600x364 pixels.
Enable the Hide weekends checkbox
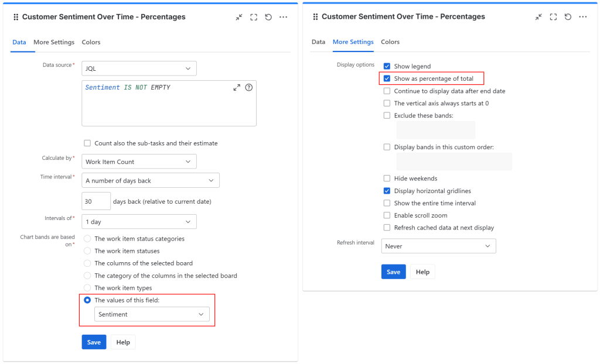387,178
